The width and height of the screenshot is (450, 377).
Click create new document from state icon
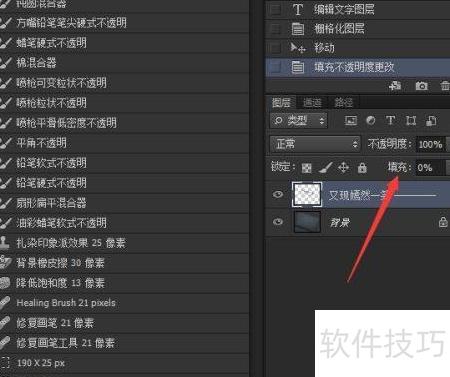tap(395, 86)
